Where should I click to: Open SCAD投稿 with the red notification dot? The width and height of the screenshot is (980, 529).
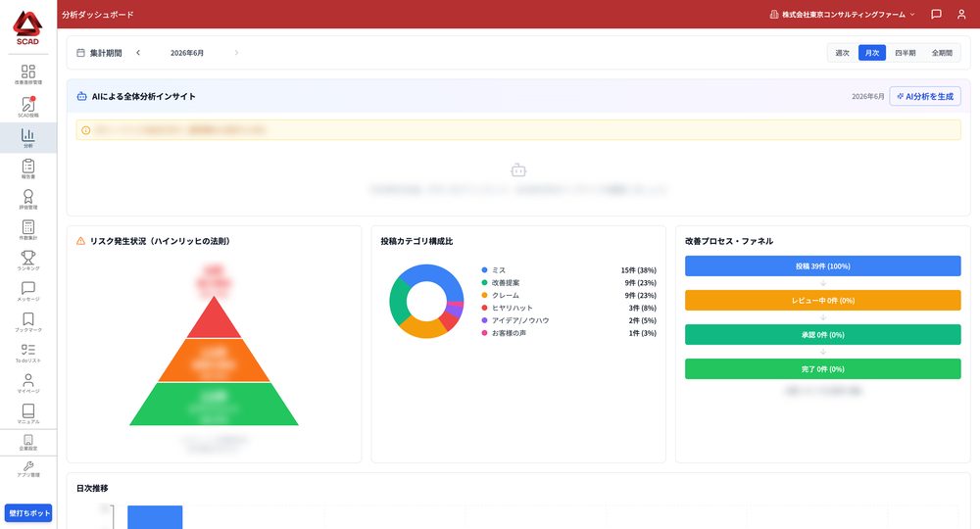(28, 104)
